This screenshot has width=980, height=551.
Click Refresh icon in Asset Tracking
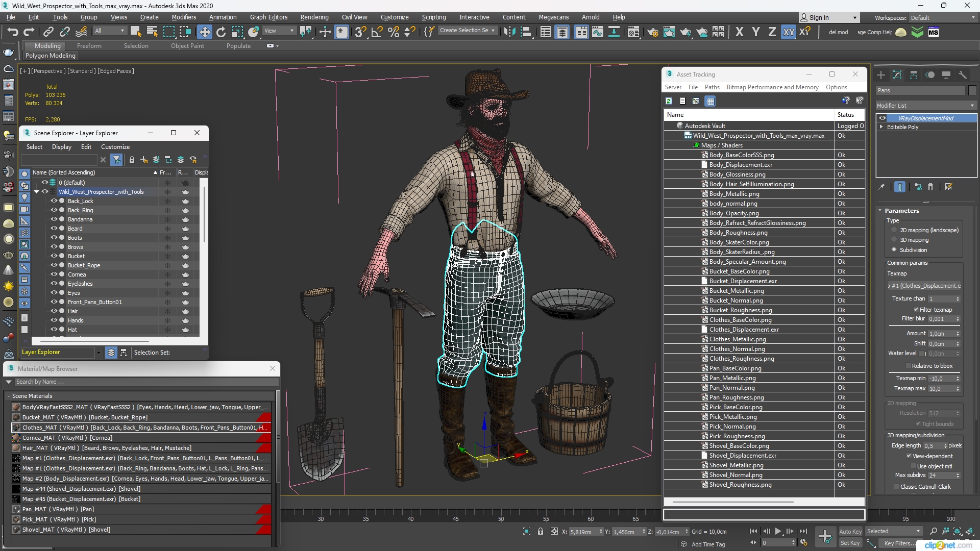pos(669,101)
